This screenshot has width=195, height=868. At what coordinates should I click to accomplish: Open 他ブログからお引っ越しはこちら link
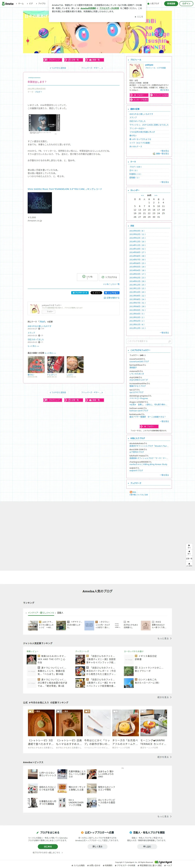coord(48,853)
